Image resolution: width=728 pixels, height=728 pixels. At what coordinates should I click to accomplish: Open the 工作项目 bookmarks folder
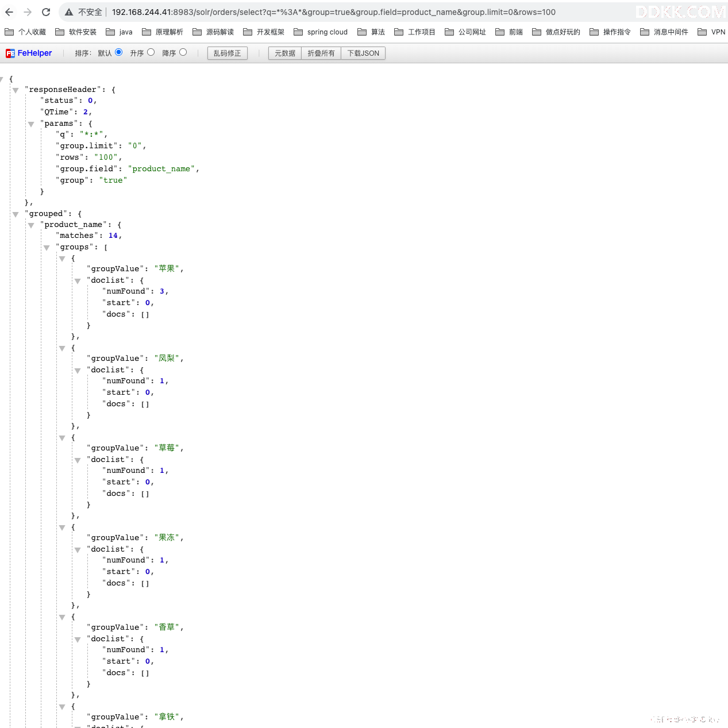[415, 32]
